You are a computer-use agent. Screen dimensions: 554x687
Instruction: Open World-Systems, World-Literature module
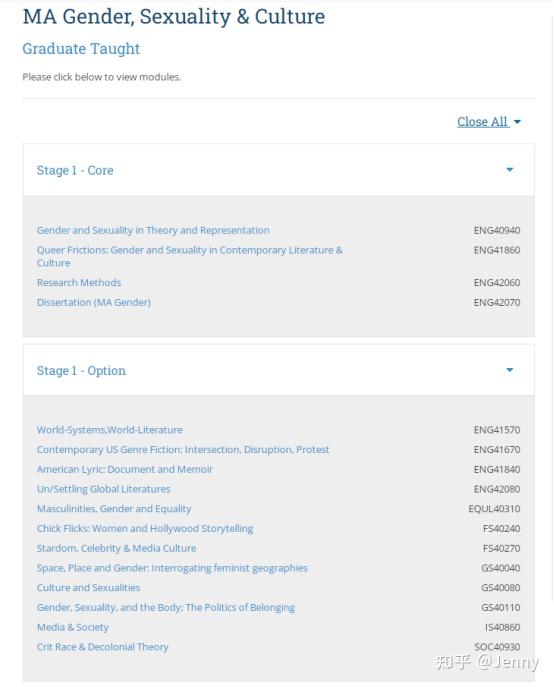click(110, 430)
